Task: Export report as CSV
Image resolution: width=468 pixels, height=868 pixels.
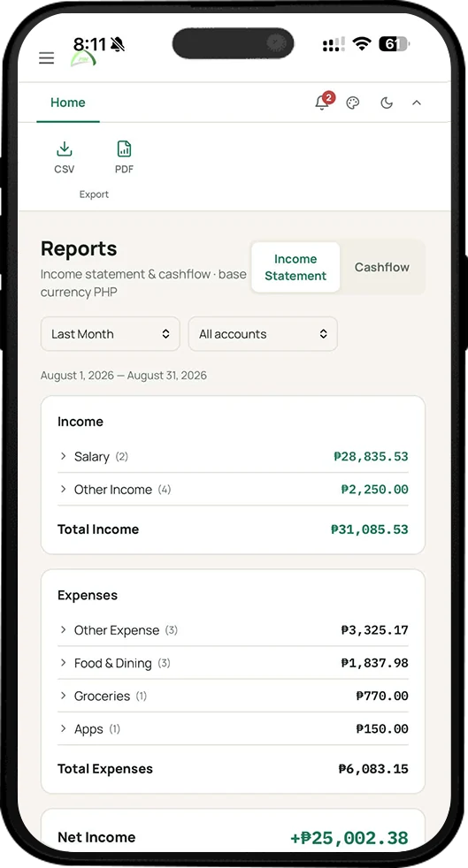Action: click(65, 157)
